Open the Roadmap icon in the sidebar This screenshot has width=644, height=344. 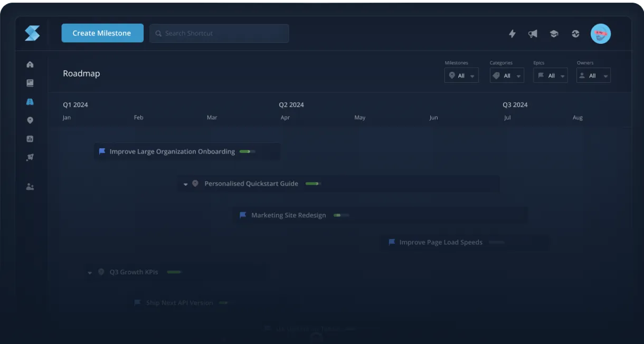tap(30, 101)
